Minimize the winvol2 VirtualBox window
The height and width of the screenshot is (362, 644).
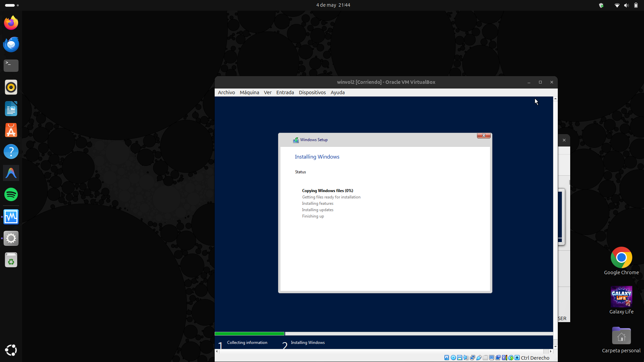[x=529, y=82]
